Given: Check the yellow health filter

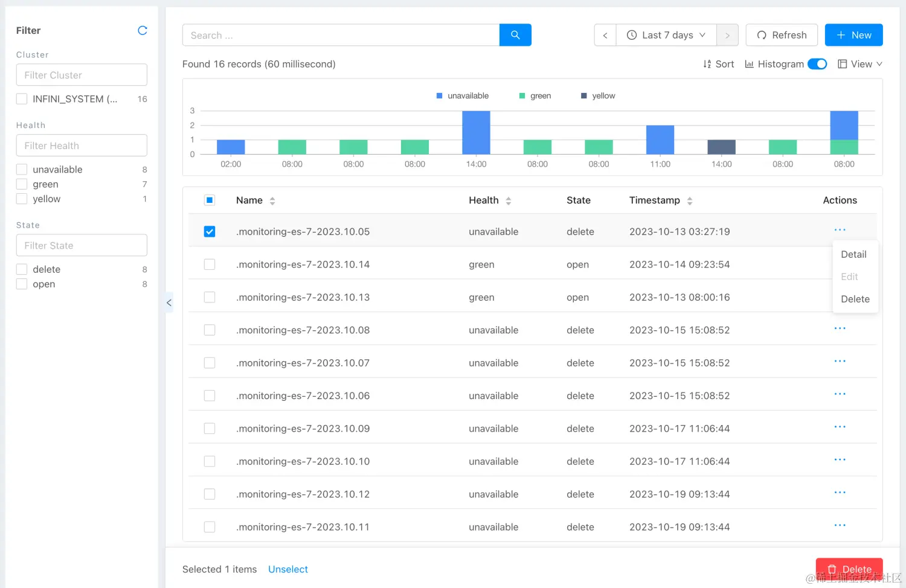Looking at the screenshot, I should pos(22,199).
